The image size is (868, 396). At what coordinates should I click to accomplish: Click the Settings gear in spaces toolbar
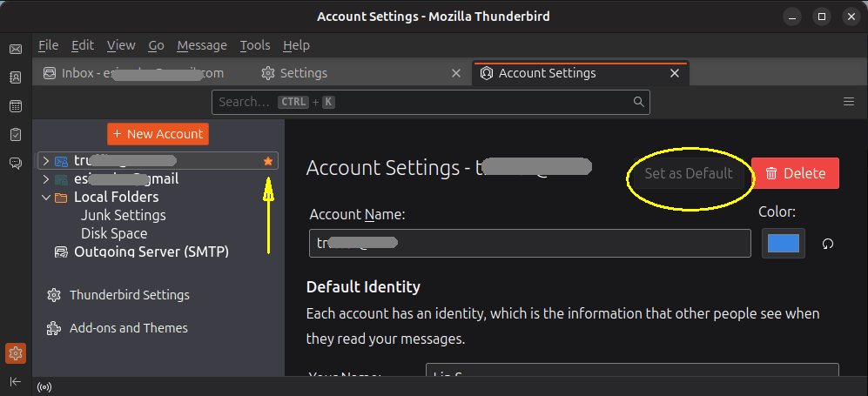pyautogui.click(x=16, y=353)
